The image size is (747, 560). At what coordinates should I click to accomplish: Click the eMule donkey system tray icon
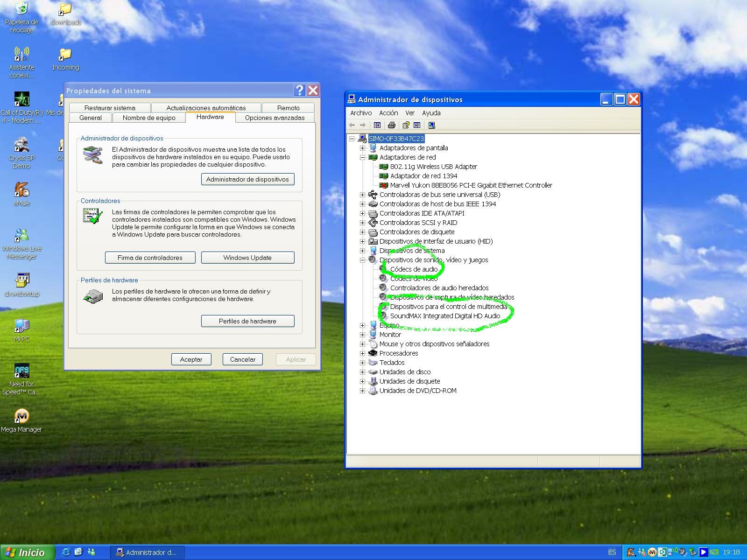pyautogui.click(x=631, y=553)
